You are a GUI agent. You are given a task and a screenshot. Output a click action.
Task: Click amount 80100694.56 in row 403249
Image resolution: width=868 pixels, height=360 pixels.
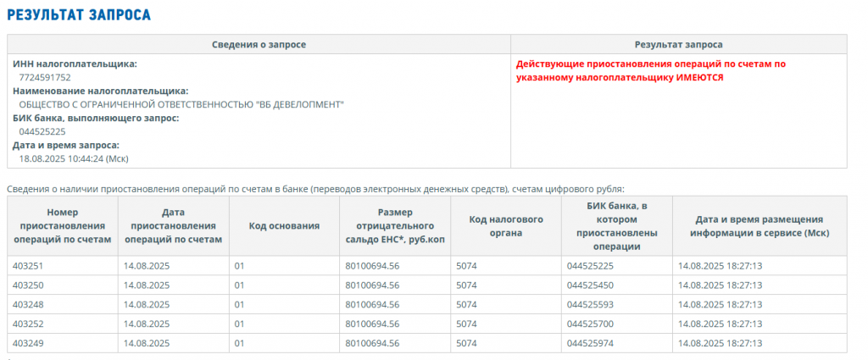372,343
